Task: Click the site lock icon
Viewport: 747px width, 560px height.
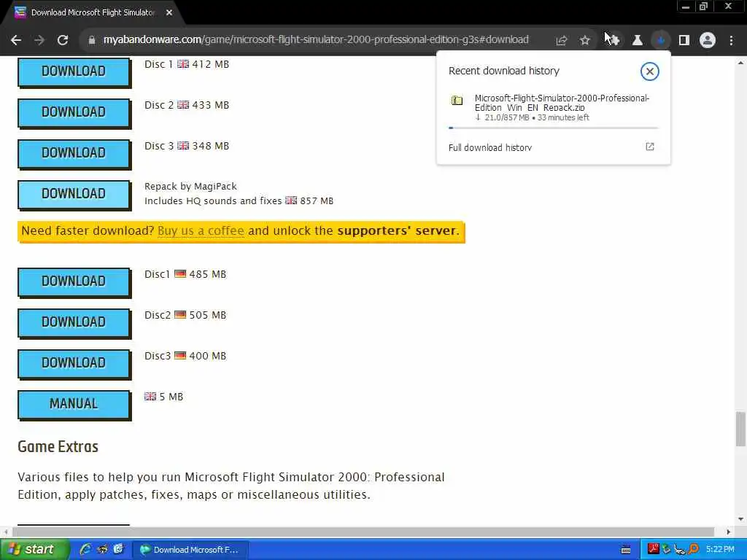Action: pos(91,40)
